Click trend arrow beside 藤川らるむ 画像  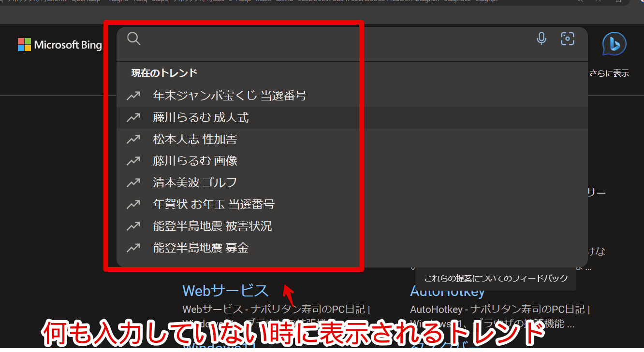(x=133, y=161)
